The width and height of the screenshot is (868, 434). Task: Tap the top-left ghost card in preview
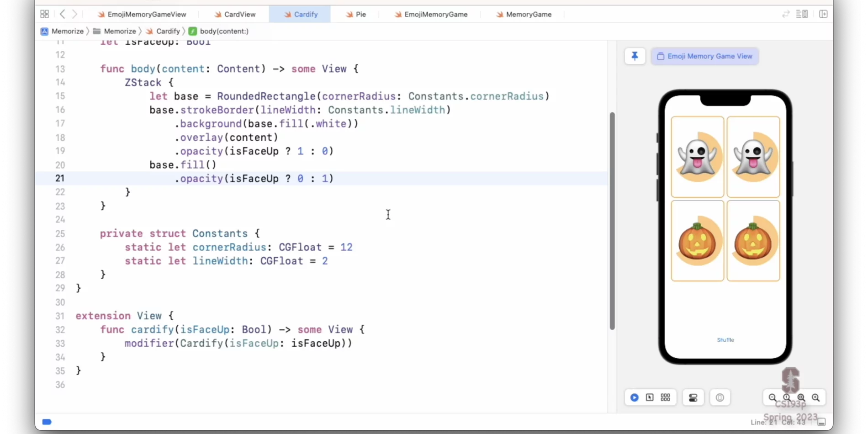697,157
